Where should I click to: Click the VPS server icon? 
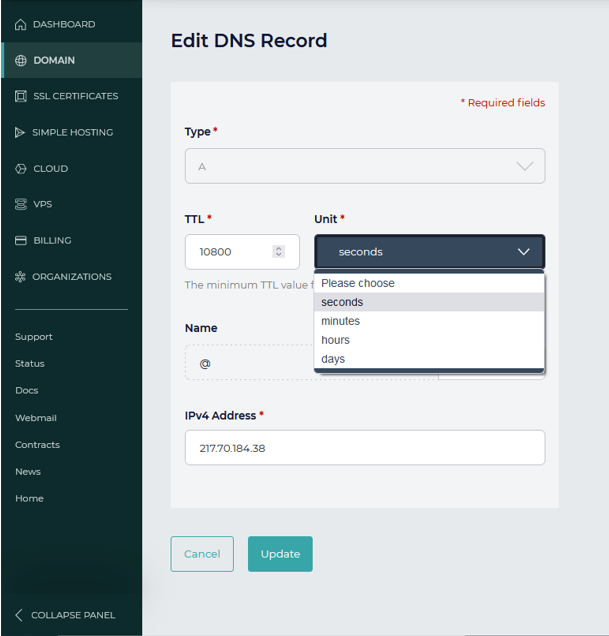[x=20, y=204]
